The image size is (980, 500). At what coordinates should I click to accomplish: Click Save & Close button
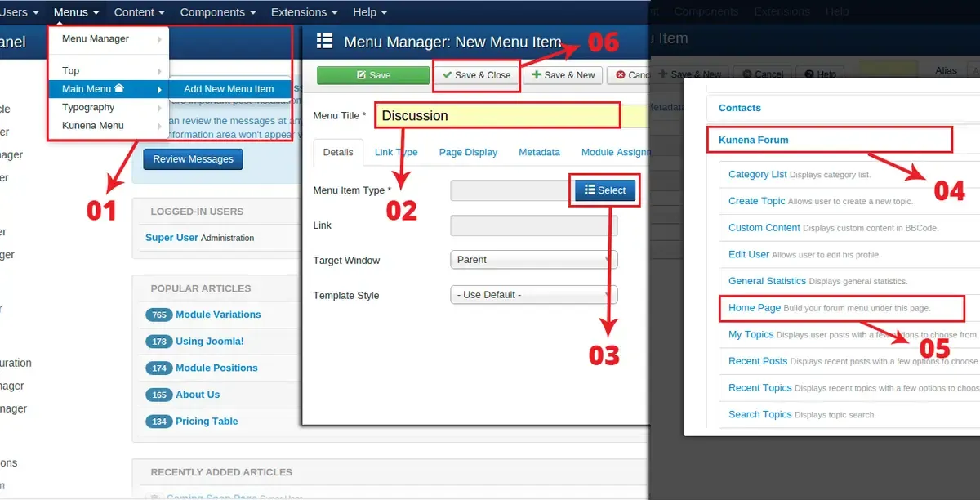(476, 75)
